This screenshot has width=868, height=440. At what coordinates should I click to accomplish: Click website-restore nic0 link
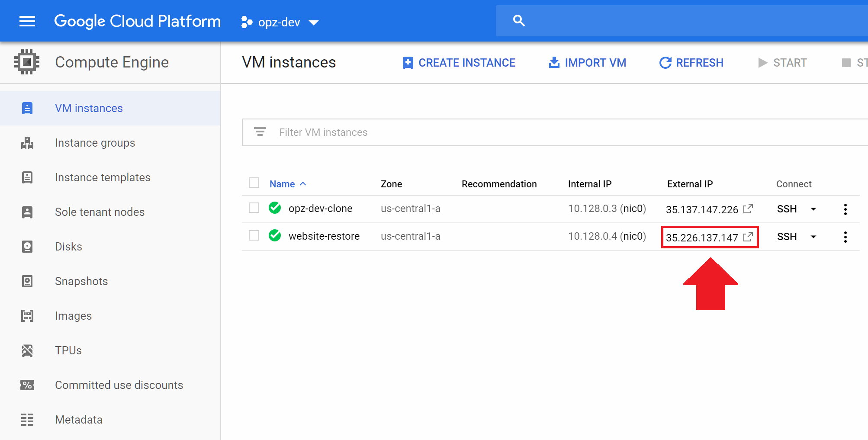(633, 236)
